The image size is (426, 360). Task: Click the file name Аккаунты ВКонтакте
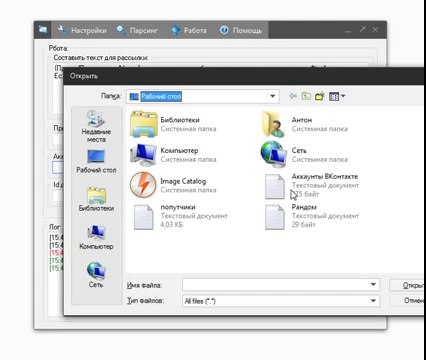tap(325, 176)
